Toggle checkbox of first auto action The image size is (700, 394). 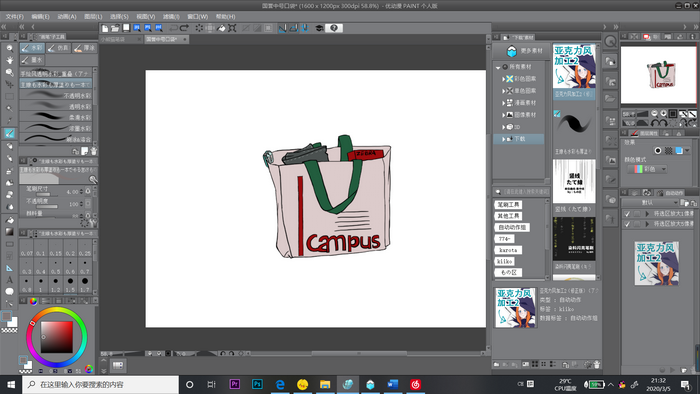click(x=627, y=214)
